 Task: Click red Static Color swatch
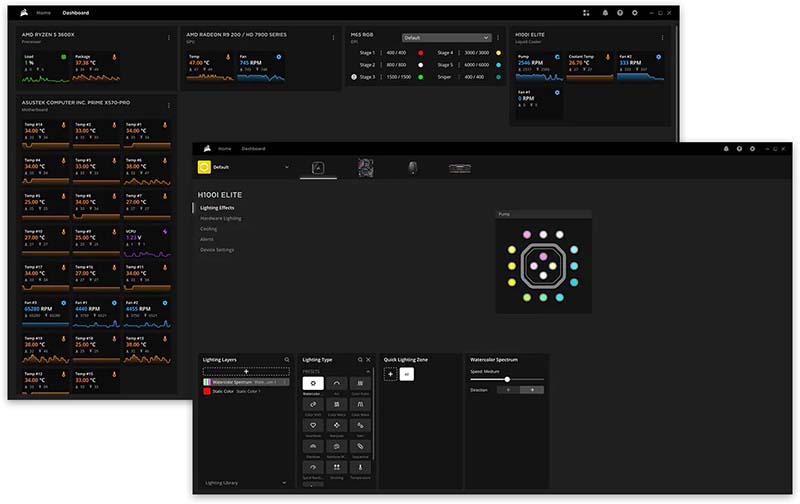point(207,391)
